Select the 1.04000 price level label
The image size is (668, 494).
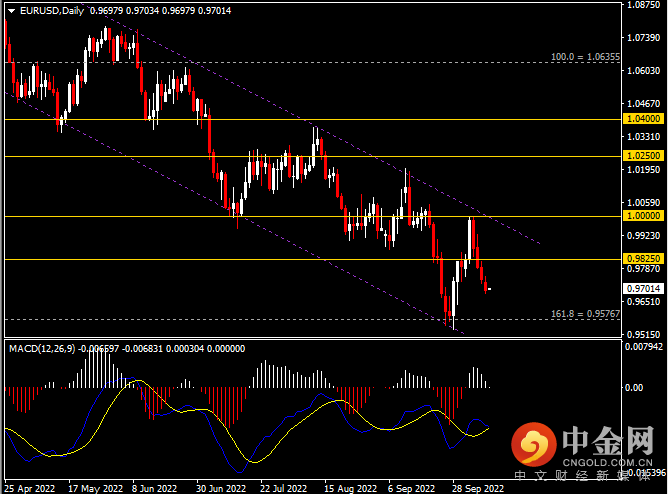point(643,119)
